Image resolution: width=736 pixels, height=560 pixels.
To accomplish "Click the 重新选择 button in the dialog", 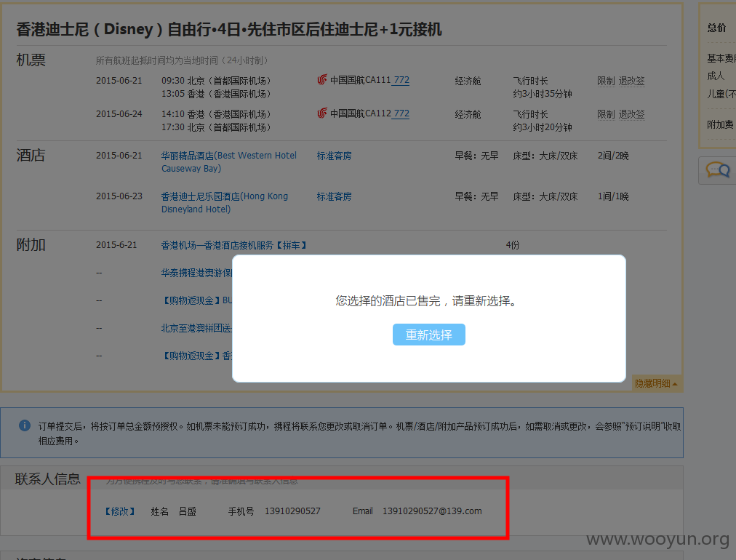I will pyautogui.click(x=428, y=335).
